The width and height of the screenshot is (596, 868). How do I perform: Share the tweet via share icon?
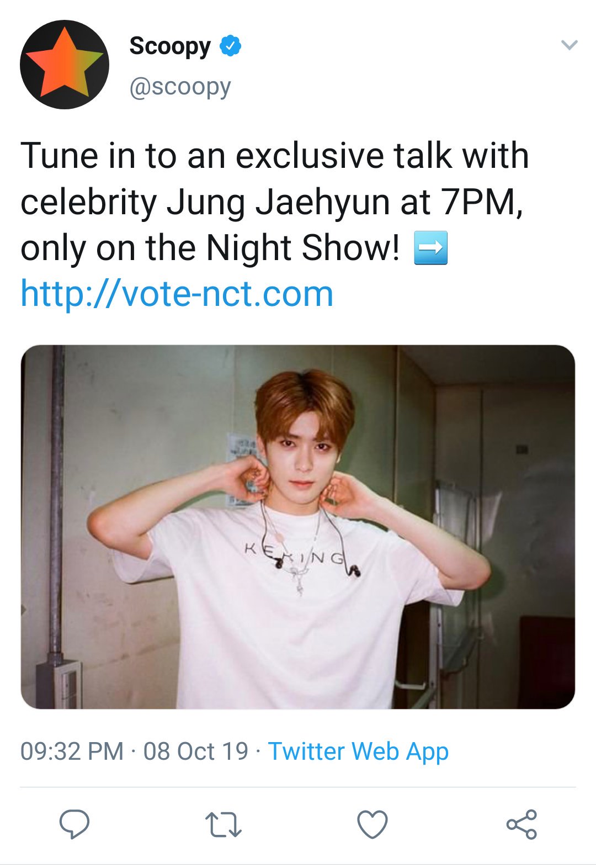(521, 824)
